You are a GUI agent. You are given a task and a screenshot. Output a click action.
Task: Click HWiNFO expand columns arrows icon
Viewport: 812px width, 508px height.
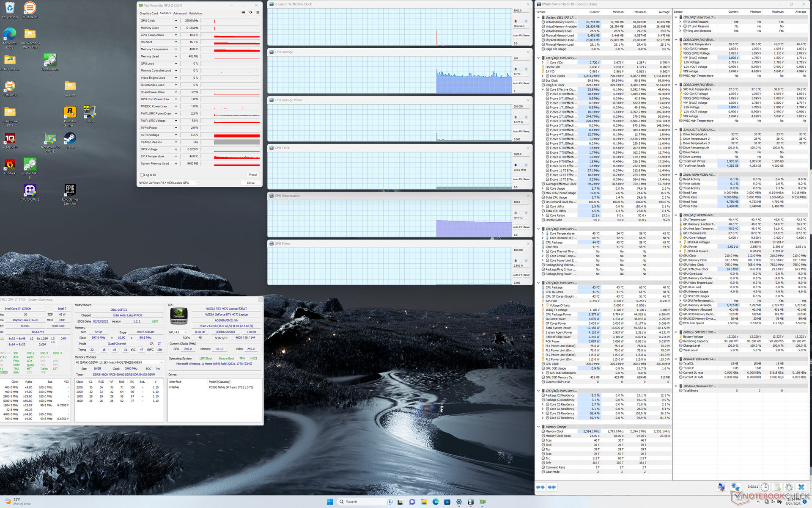[540, 487]
